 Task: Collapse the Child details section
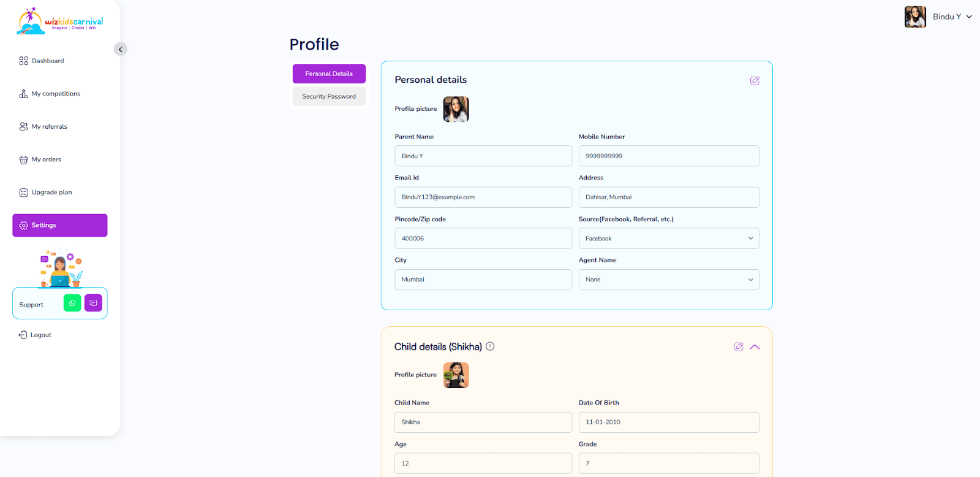(755, 346)
